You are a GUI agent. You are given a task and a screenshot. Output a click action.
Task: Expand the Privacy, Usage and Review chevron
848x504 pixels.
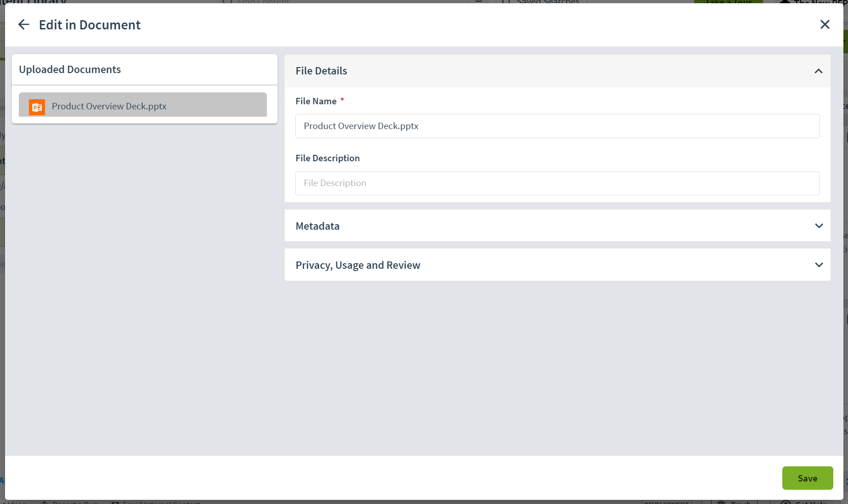click(x=819, y=265)
